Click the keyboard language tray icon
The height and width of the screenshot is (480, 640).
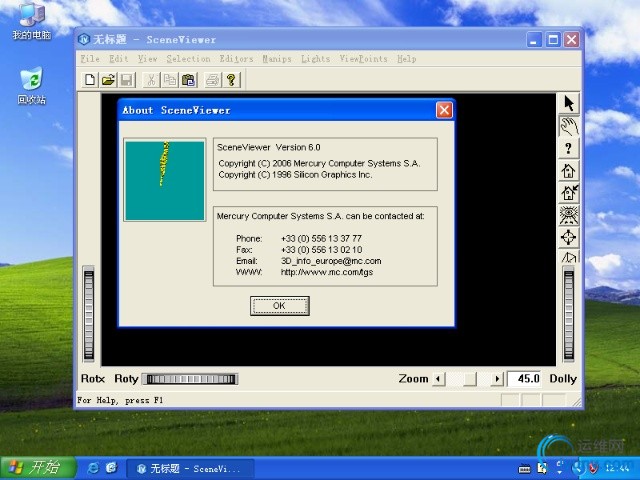524,469
